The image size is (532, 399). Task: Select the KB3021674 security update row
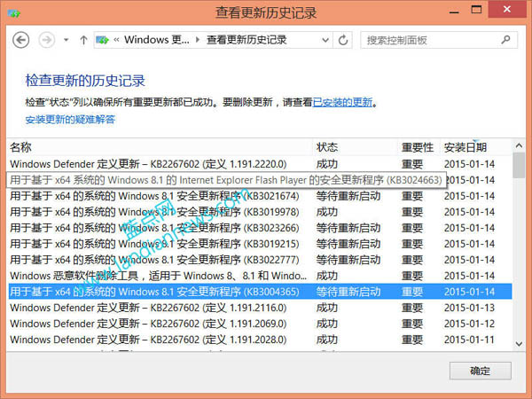point(260,196)
